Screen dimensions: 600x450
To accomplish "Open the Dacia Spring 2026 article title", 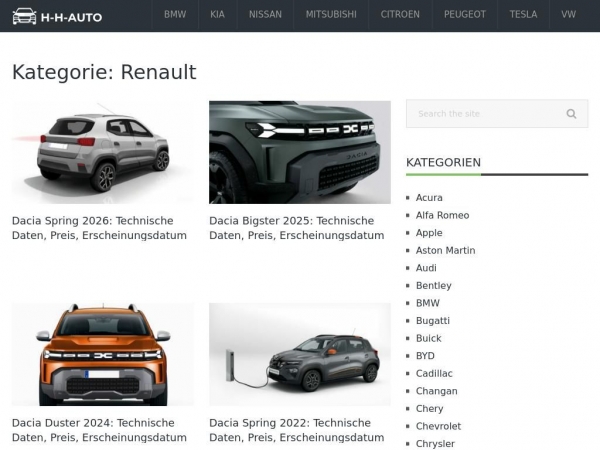I will pyautogui.click(x=99, y=228).
